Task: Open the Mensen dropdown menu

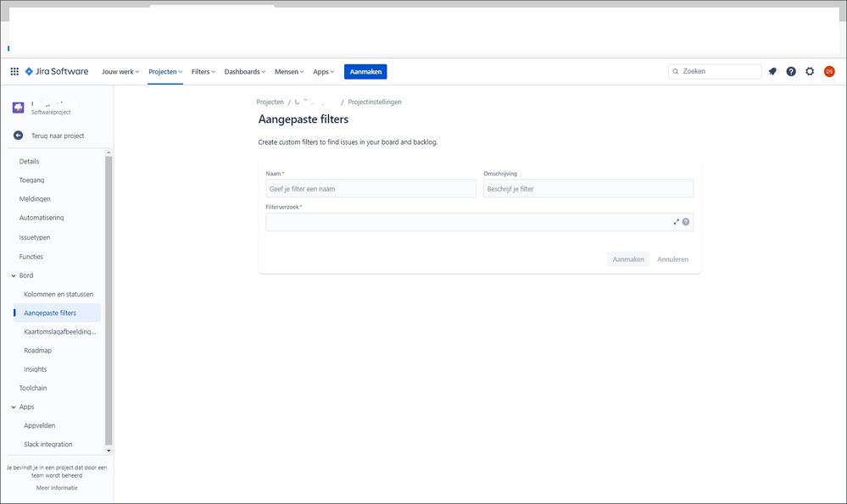Action: click(x=289, y=71)
